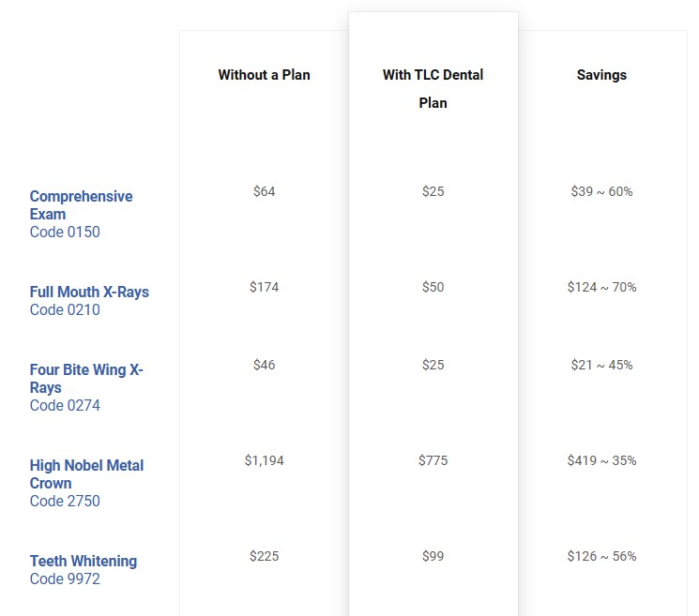Click the $64 Comprehensive Exam price

tap(264, 191)
